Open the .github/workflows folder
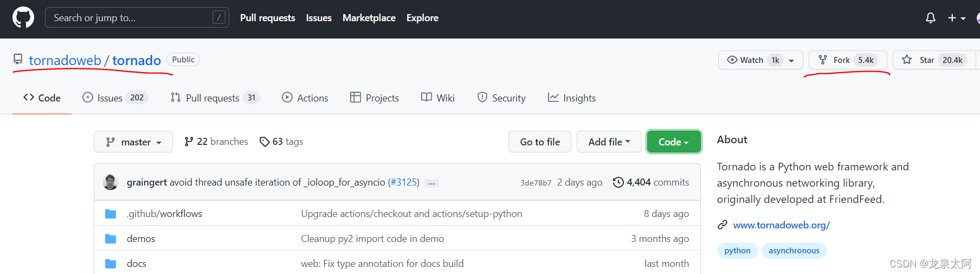The image size is (980, 274). click(x=164, y=214)
